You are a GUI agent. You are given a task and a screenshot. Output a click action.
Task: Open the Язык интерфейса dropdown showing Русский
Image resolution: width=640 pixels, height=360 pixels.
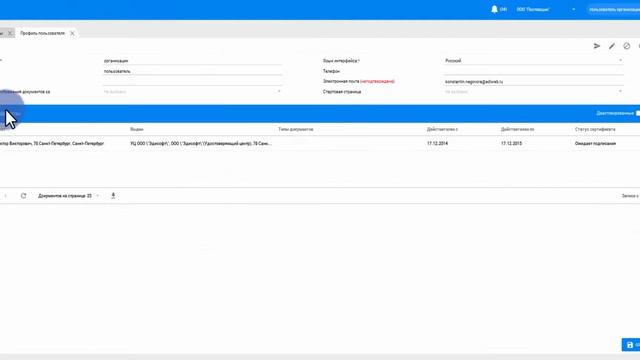click(x=534, y=60)
